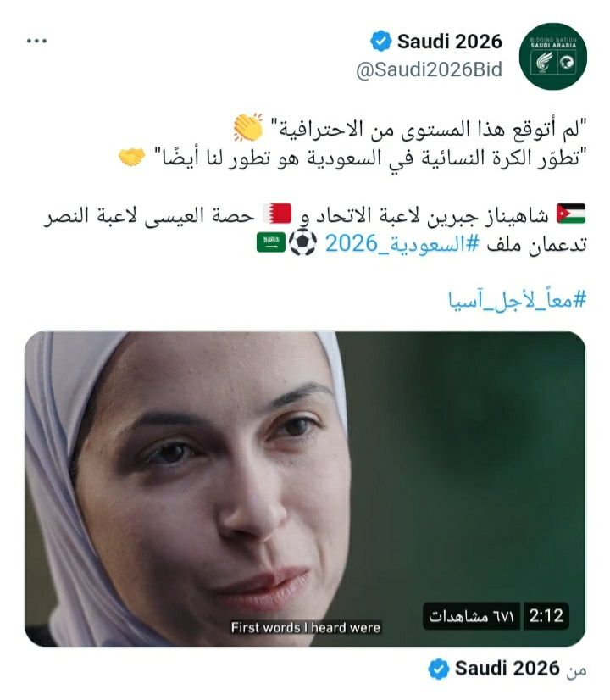The width and height of the screenshot is (610, 700).
Task: Click the 'First words I heard were' subtitle
Action: pyautogui.click(x=306, y=628)
